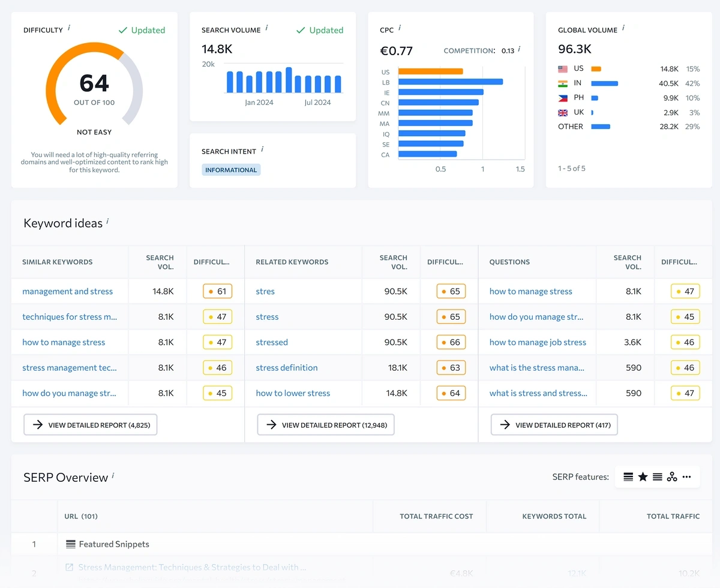Viewport: 720px width, 588px height.
Task: Click the CPC info icon
Action: click(401, 27)
